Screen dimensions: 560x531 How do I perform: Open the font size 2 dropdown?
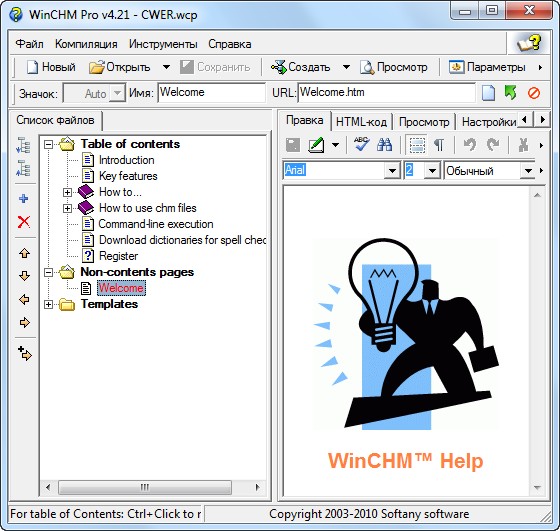[432, 171]
